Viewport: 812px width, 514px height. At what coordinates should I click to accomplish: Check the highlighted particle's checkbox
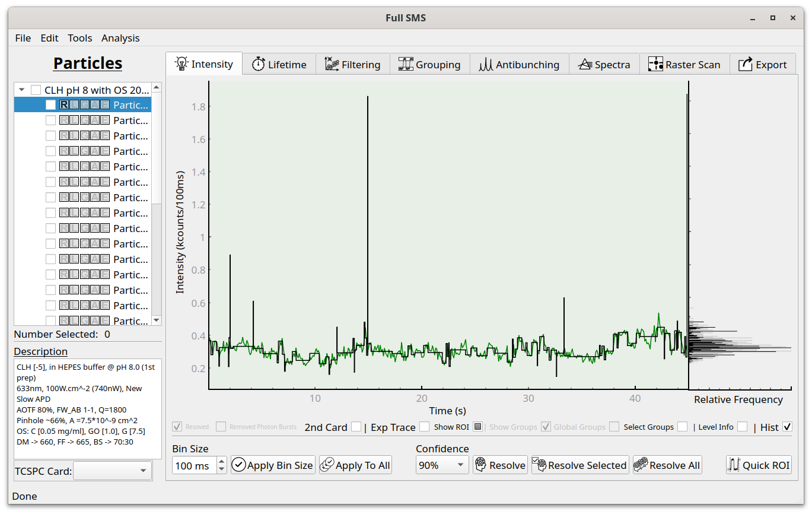[x=51, y=105]
